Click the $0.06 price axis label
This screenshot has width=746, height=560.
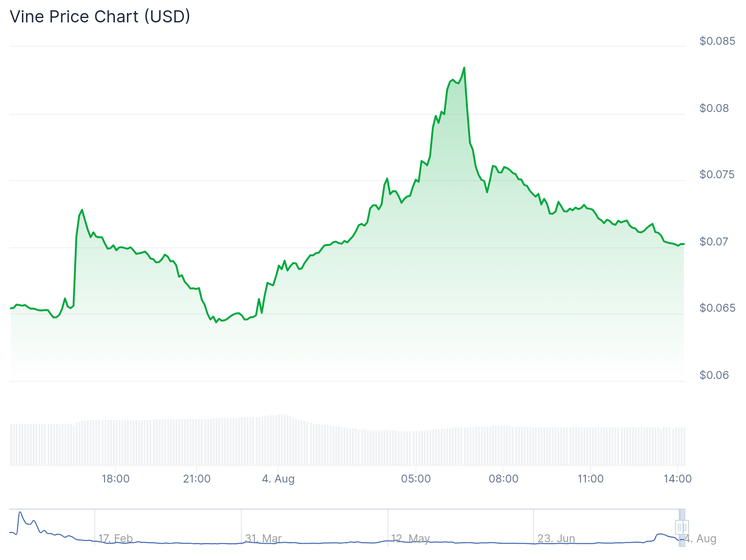click(x=714, y=375)
